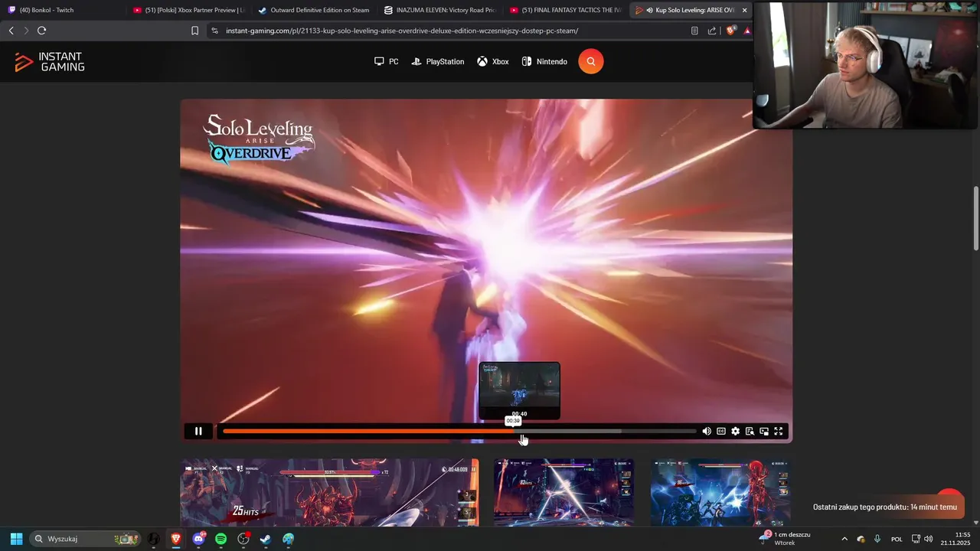The width and height of the screenshot is (980, 551).
Task: Click the microphone icon in system tray
Action: (877, 539)
